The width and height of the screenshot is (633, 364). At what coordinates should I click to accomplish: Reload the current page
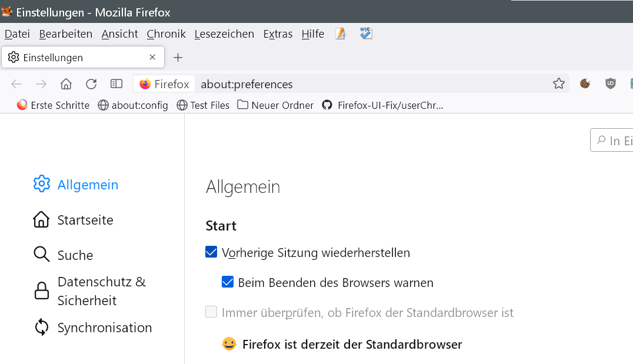(x=91, y=84)
